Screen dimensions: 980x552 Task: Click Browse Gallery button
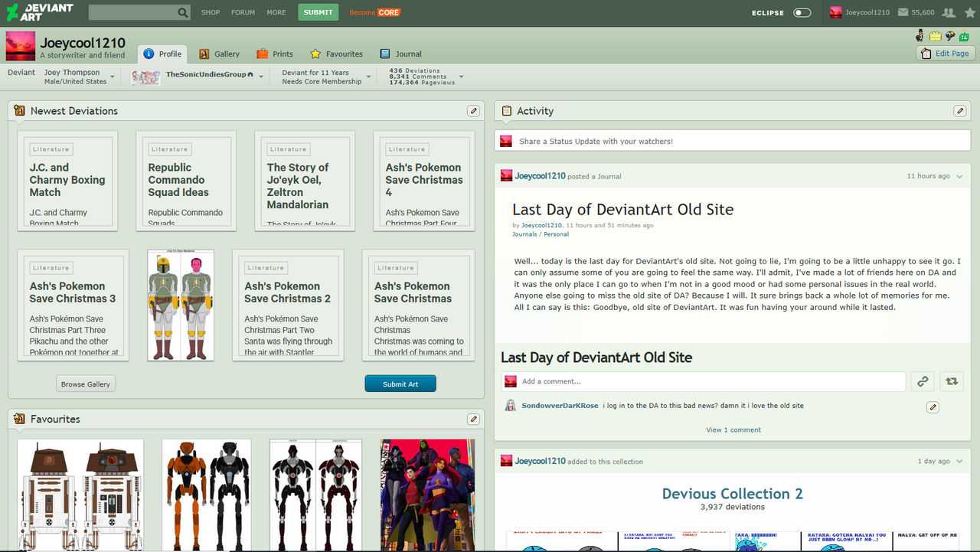click(x=86, y=384)
